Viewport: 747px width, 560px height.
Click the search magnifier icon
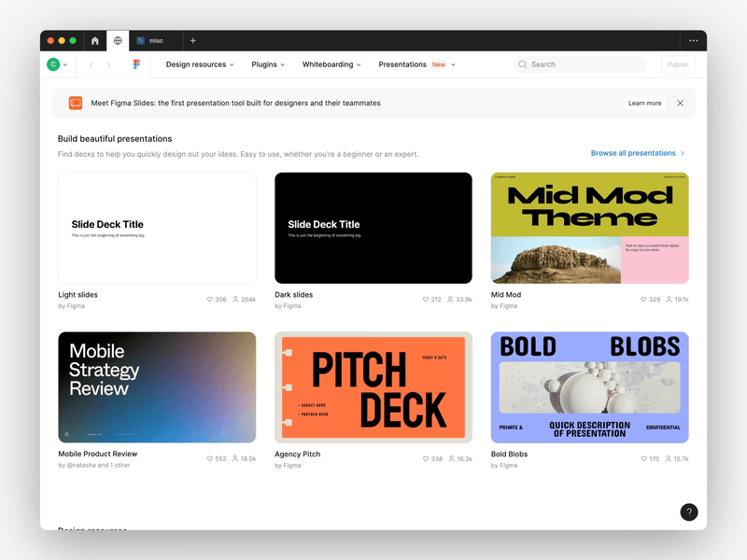click(x=523, y=64)
